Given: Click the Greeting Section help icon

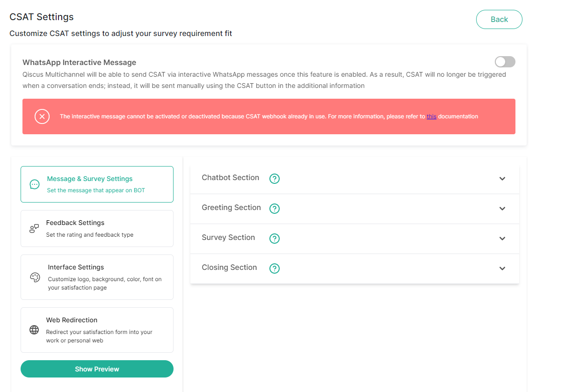Looking at the screenshot, I should 275,209.
